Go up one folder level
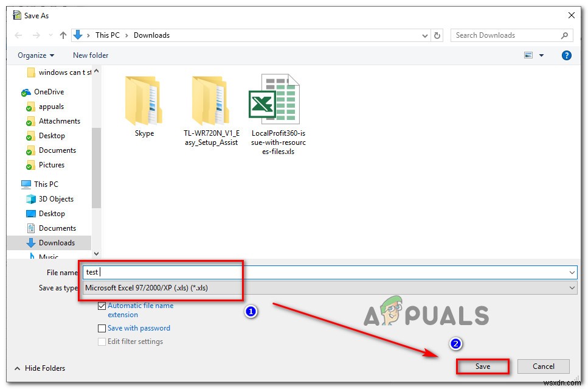 (x=63, y=35)
